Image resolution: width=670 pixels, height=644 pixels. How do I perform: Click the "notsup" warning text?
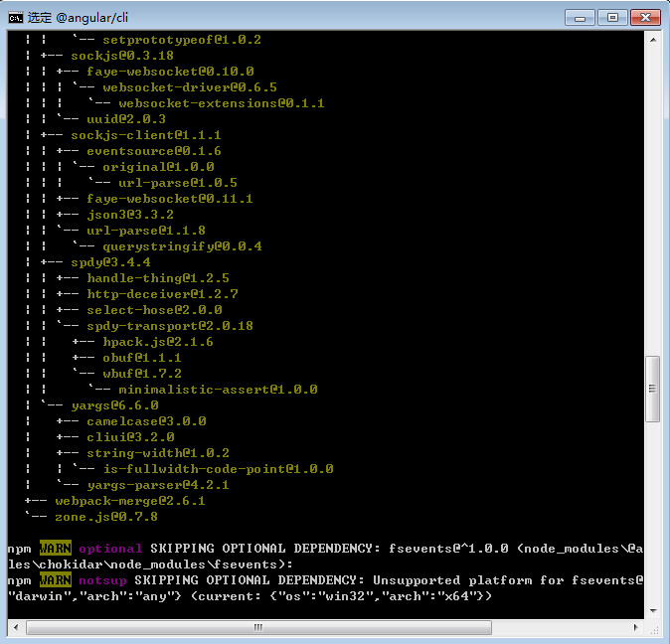click(x=102, y=580)
